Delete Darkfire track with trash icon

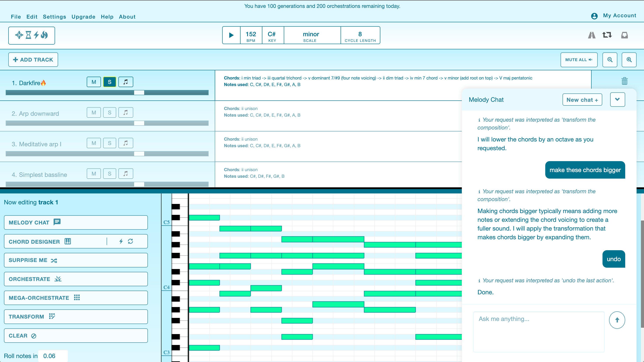[624, 81]
